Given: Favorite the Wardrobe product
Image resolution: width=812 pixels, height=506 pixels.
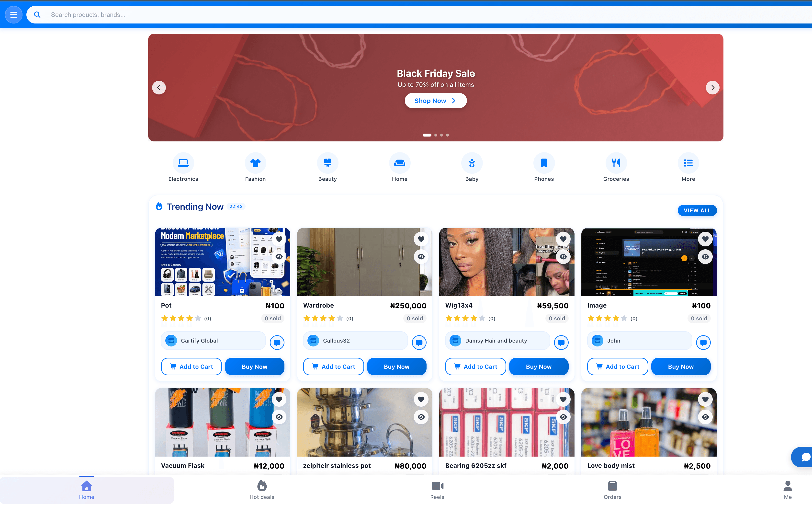Looking at the screenshot, I should 421,239.
